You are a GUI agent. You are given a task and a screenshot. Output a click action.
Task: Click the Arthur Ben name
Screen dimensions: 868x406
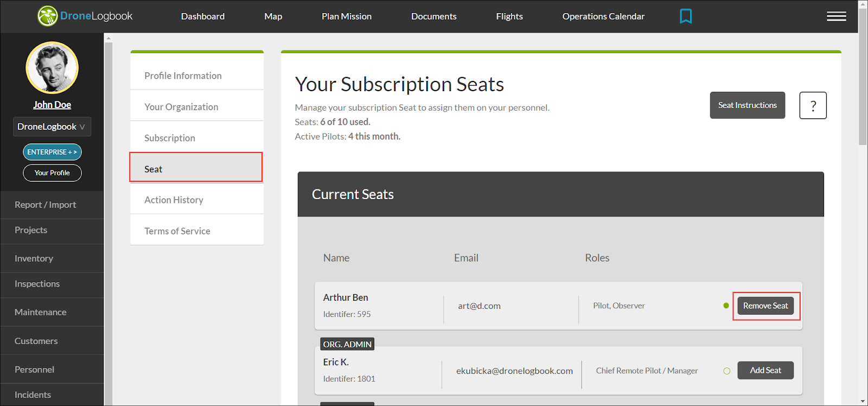(x=346, y=297)
